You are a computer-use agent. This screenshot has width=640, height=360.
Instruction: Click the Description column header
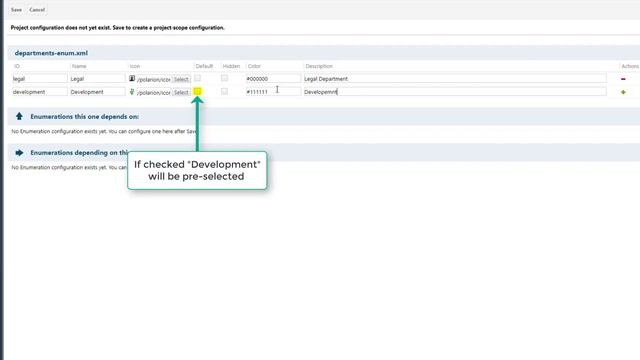319,66
